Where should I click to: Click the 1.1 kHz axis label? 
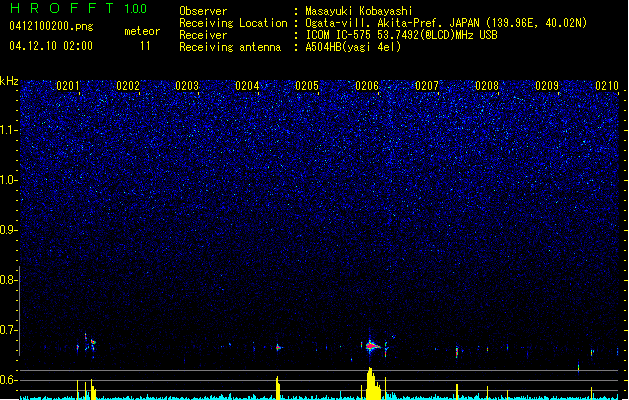pos(8,130)
